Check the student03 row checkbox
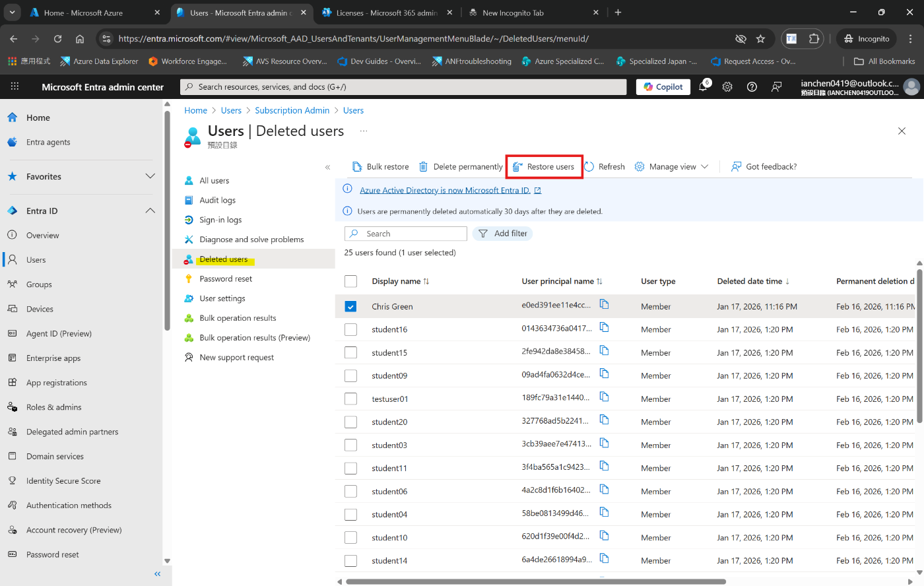The width and height of the screenshot is (924, 586). [350, 445]
